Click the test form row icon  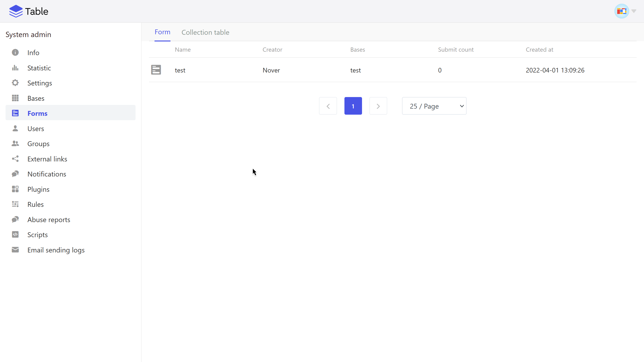(156, 70)
